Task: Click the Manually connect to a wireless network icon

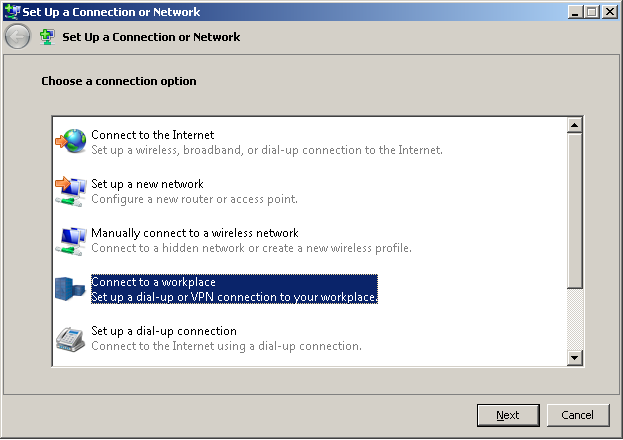Action: click(x=71, y=240)
